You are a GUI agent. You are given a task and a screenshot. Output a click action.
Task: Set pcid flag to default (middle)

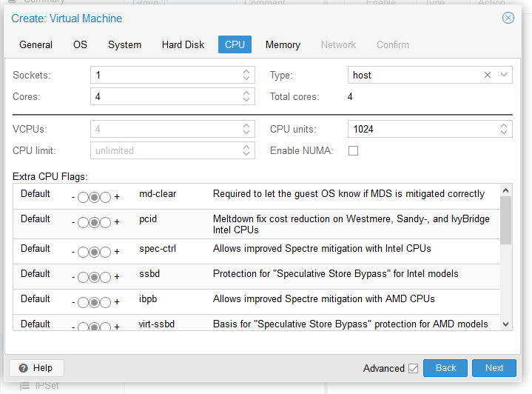94,222
